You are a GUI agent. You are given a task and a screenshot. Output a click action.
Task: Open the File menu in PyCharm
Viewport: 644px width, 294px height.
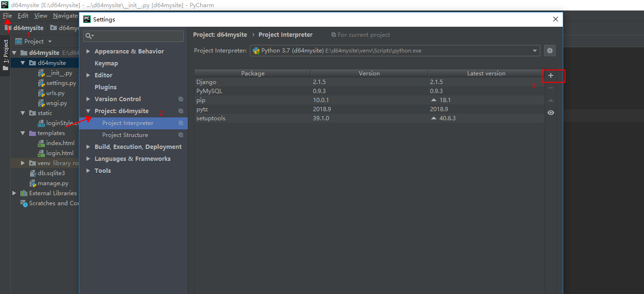[7, 16]
